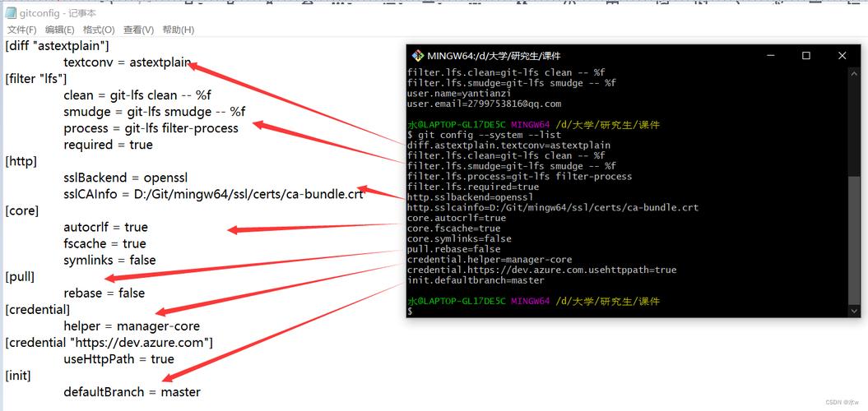This screenshot has height=411, width=868.
Task: Click the 'fscache = true' line in Notepad
Action: click(104, 244)
